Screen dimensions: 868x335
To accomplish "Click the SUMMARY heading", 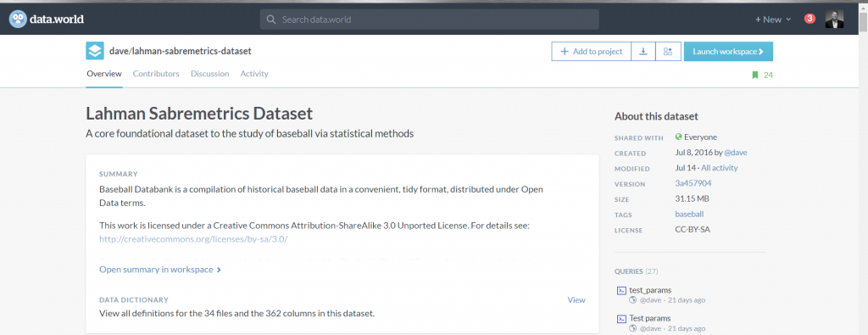I will coord(119,174).
